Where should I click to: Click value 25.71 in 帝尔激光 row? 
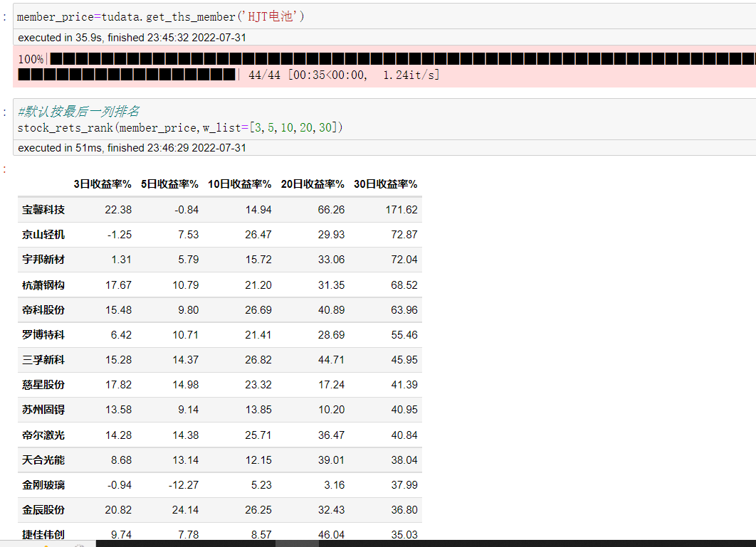pyautogui.click(x=258, y=435)
